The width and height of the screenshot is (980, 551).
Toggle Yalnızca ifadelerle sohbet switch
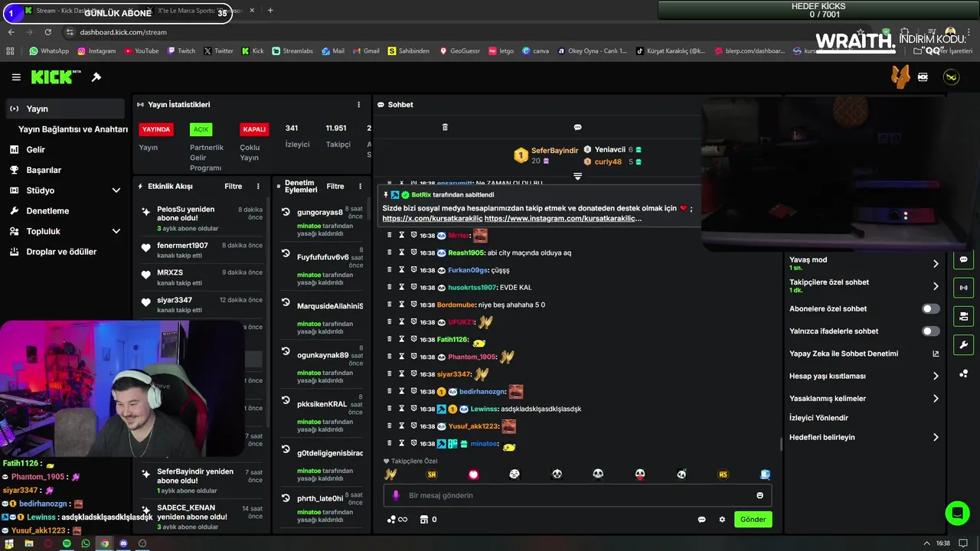tap(930, 331)
